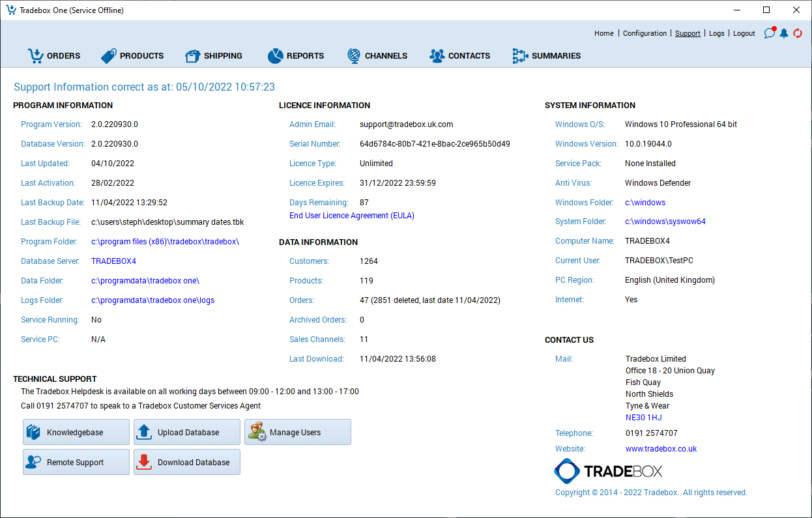
Task: Click the Windows Defender anti virus value
Action: (658, 183)
